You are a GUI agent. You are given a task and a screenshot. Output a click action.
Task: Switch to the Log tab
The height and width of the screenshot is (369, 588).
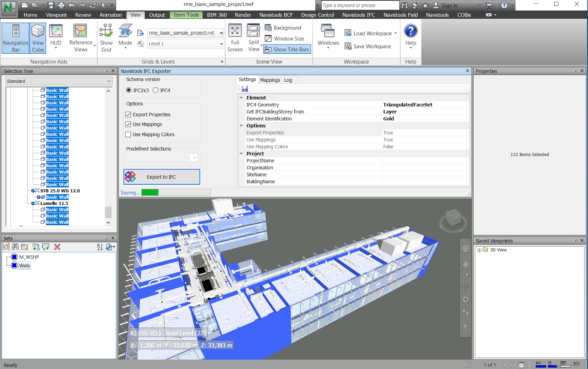pyautogui.click(x=288, y=80)
